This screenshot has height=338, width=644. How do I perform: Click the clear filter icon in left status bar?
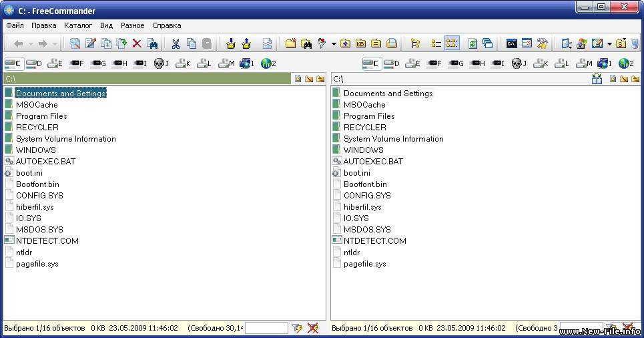(x=313, y=328)
